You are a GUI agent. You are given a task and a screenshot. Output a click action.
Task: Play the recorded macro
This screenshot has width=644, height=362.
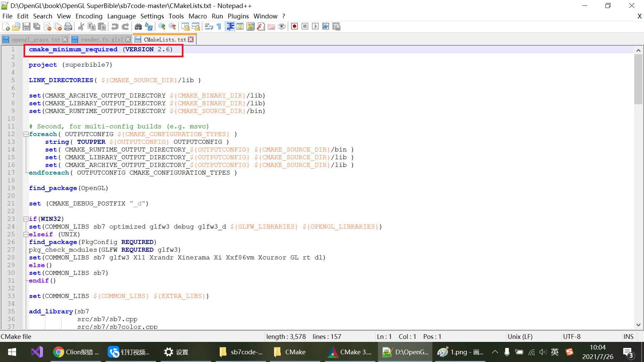pyautogui.click(x=315, y=26)
